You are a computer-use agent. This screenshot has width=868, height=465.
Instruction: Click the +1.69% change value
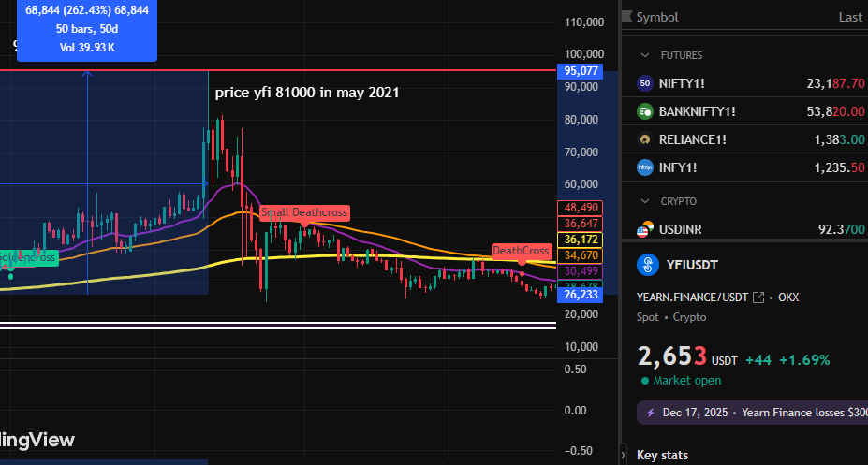804,360
